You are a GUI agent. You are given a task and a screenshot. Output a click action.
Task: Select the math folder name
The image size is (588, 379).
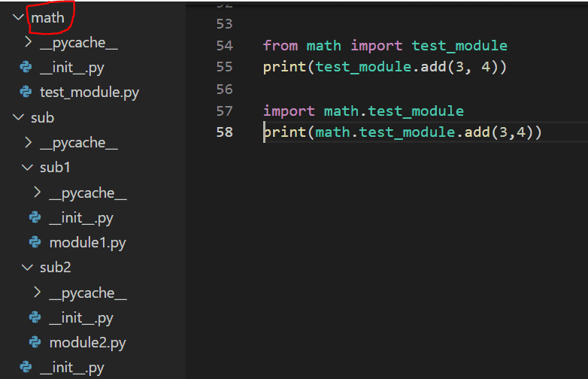click(x=47, y=18)
